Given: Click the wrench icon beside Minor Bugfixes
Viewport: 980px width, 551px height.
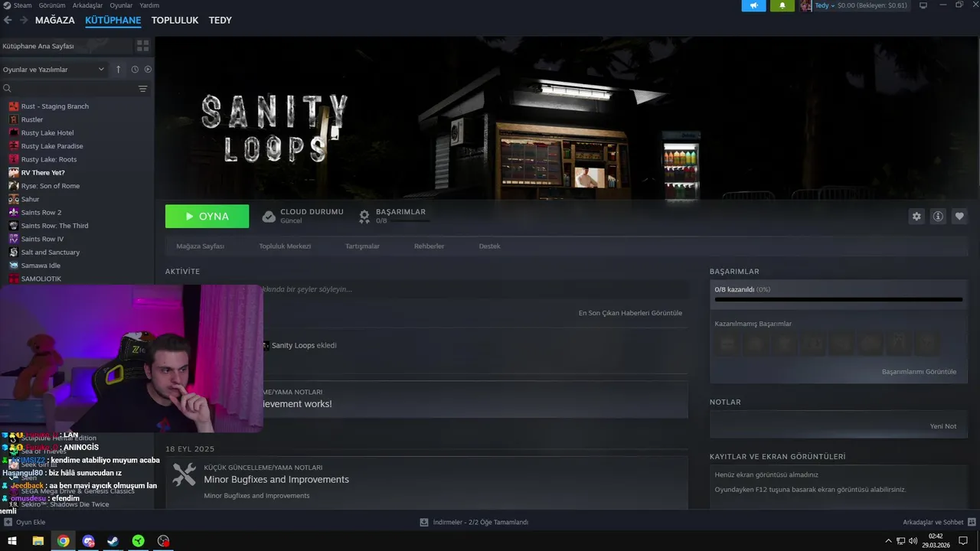Looking at the screenshot, I should 184,474.
